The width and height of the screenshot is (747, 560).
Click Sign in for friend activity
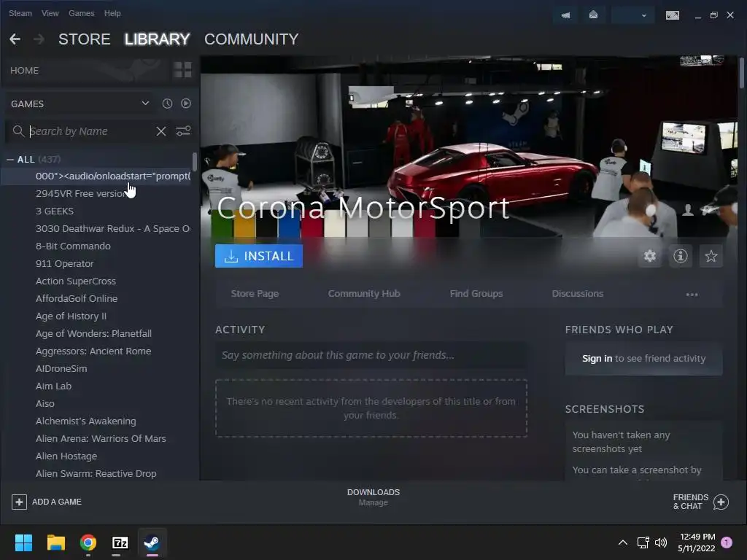point(597,358)
